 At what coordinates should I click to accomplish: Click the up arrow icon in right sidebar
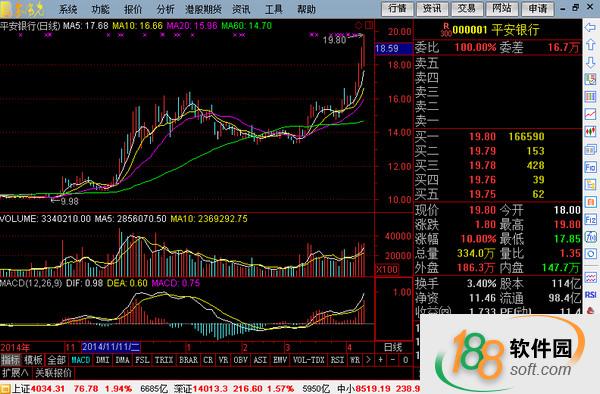coord(590,45)
